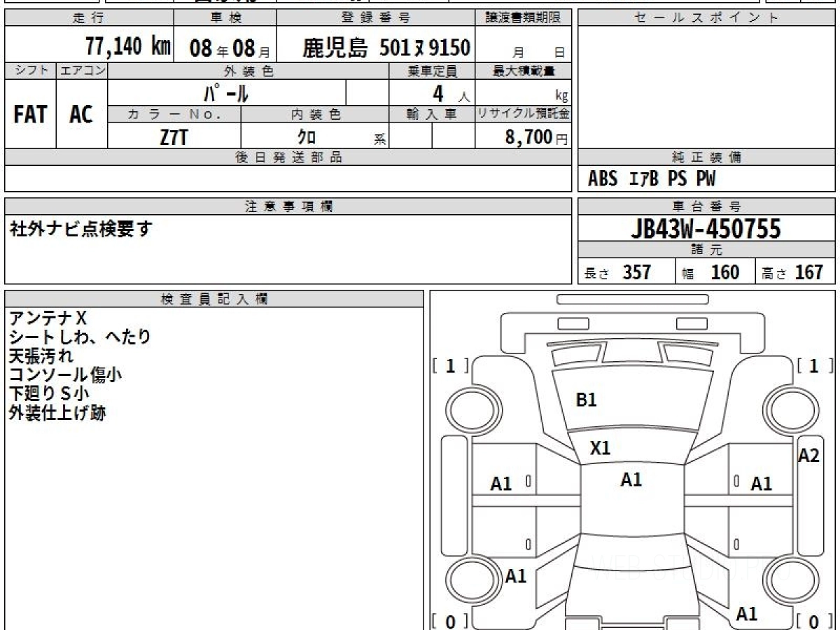Select registration number 鹿児島 501ヌ9150
840x630 pixels.
pos(386,48)
